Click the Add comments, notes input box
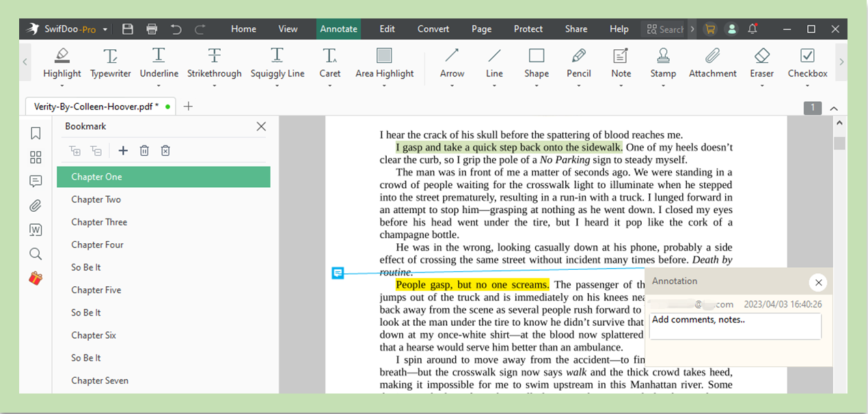868x414 pixels. [x=735, y=326]
